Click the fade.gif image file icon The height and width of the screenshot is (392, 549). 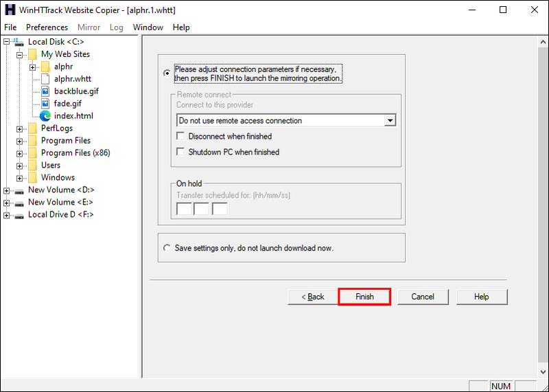coord(45,104)
